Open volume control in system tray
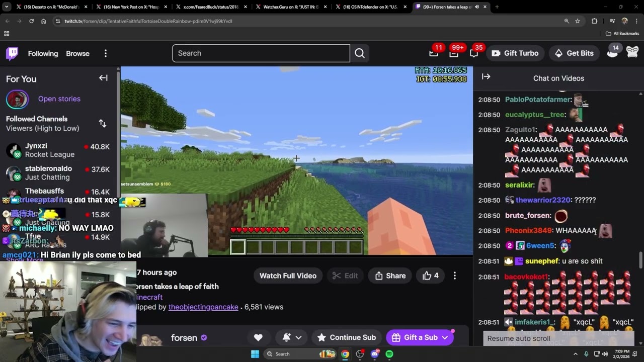 [x=605, y=354]
